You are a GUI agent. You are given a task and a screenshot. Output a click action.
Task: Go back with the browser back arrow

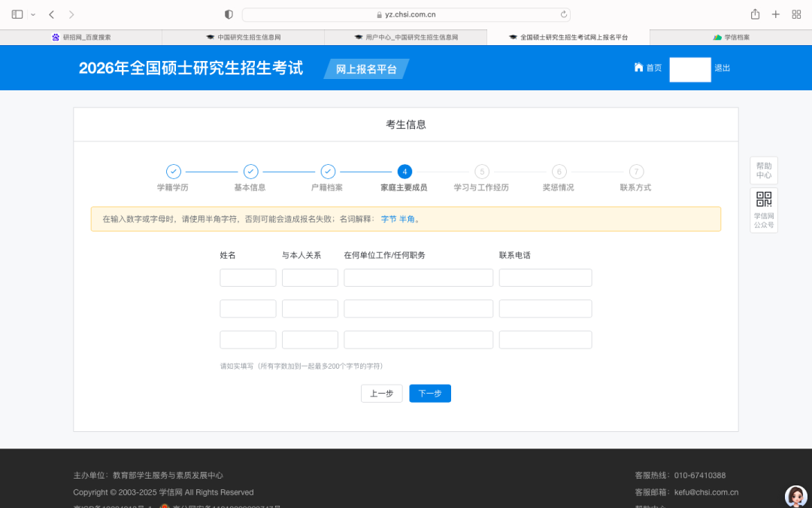(51, 14)
